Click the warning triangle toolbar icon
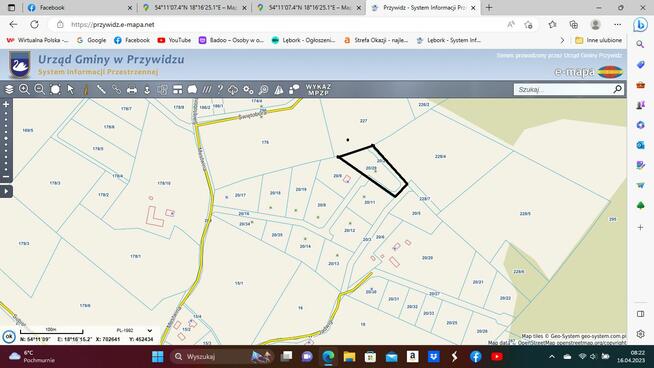The height and width of the screenshot is (368, 654). pyautogui.click(x=279, y=89)
